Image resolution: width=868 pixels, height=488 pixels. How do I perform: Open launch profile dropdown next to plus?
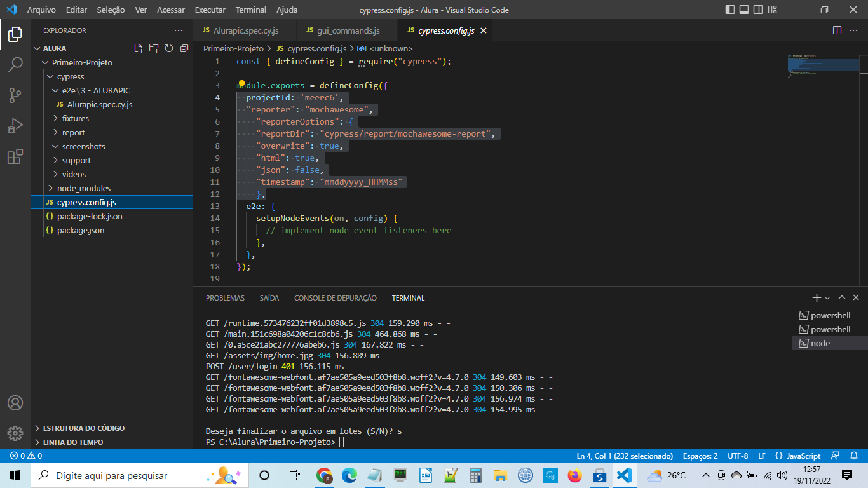(827, 297)
